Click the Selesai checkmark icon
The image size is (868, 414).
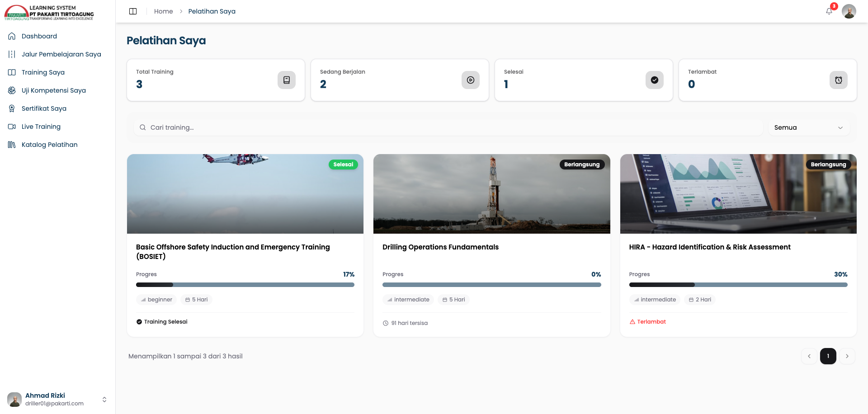tap(655, 80)
